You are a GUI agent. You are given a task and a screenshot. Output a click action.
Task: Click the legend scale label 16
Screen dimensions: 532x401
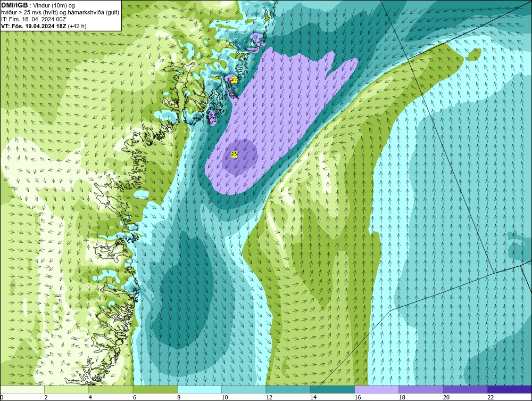click(x=358, y=397)
